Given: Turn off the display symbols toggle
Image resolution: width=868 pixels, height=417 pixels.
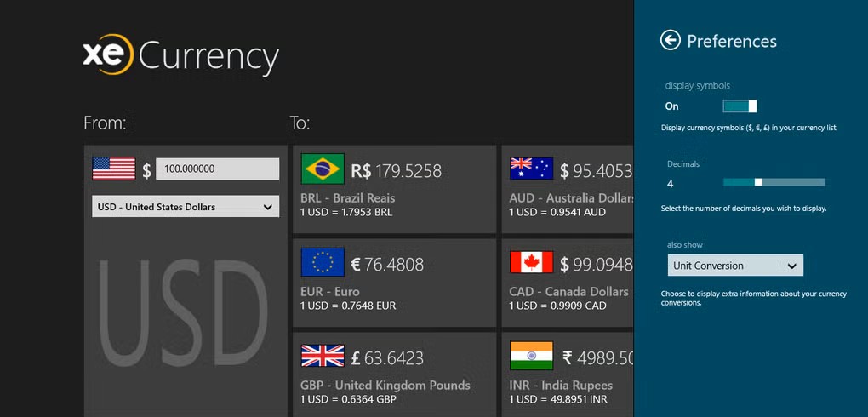Looking at the screenshot, I should (740, 106).
